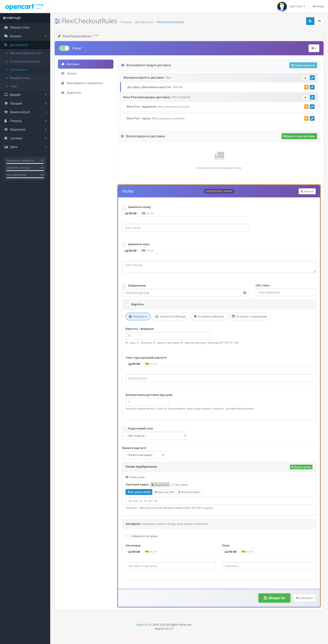Click the Пошук варіантів button
This screenshot has width=328, height=644.
pos(303,65)
